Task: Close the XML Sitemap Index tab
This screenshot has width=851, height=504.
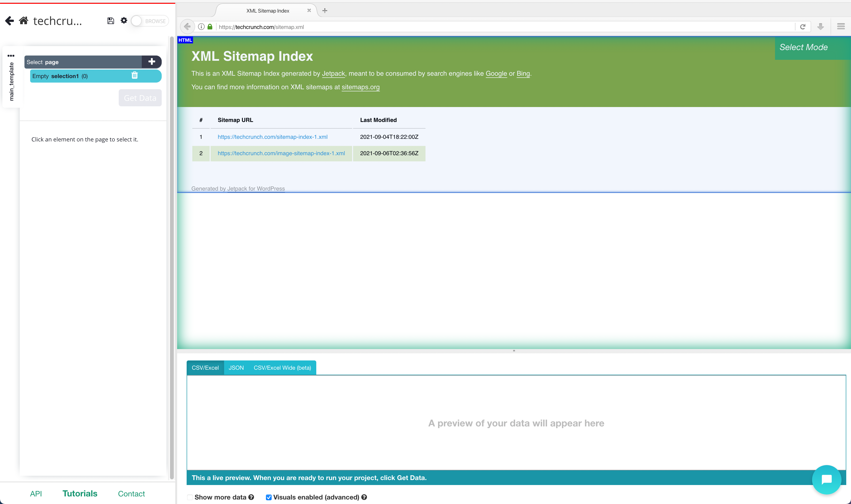Action: (x=309, y=10)
